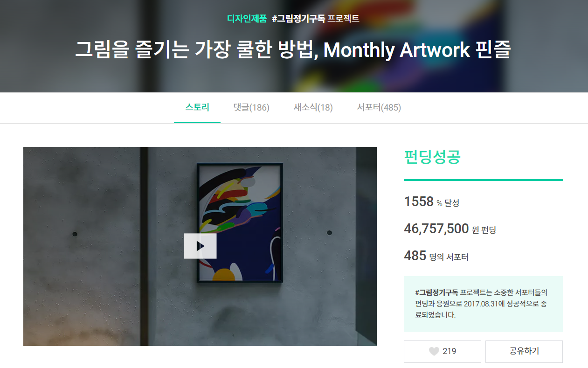The image size is (588, 368).
Task: Open the 디자인제품 category link
Action: 247,19
